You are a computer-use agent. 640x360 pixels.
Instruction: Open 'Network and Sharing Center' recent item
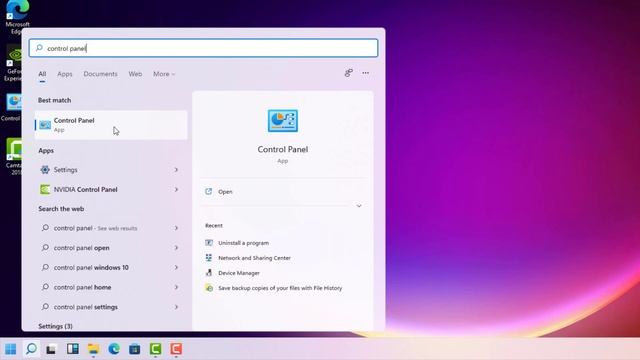point(254,258)
